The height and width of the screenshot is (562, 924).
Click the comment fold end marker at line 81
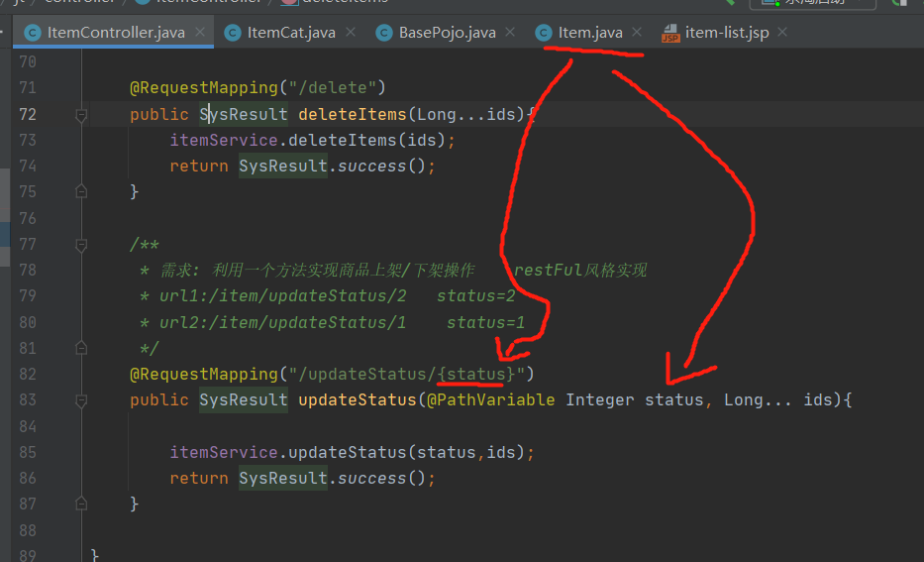pos(81,348)
